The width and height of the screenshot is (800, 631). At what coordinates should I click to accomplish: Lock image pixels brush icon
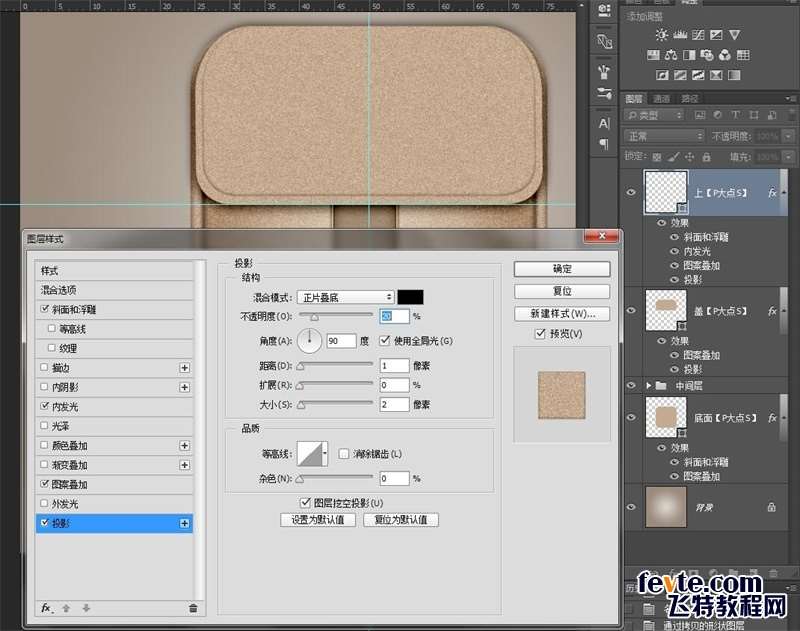[x=673, y=157]
